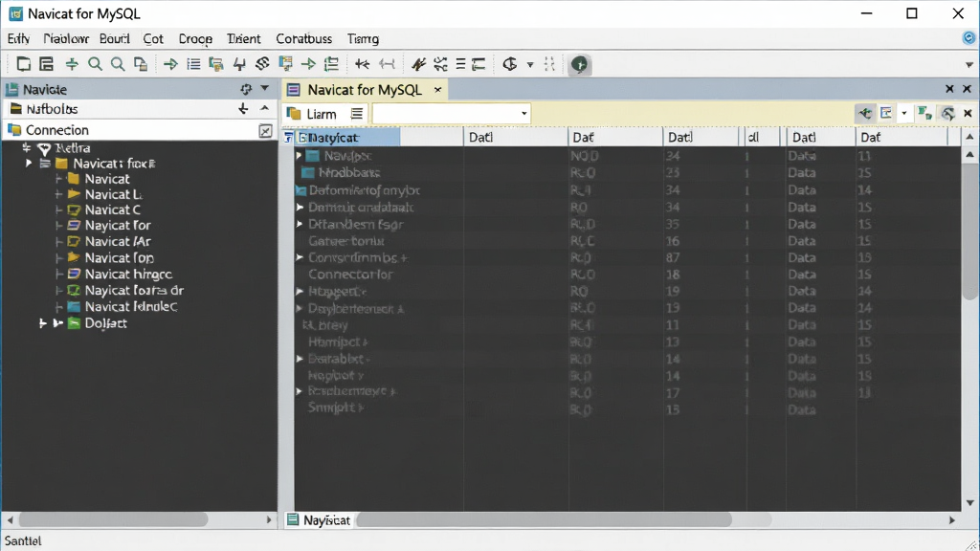
Task: Click the value 87 in Consofirmbs row
Action: 673,257
